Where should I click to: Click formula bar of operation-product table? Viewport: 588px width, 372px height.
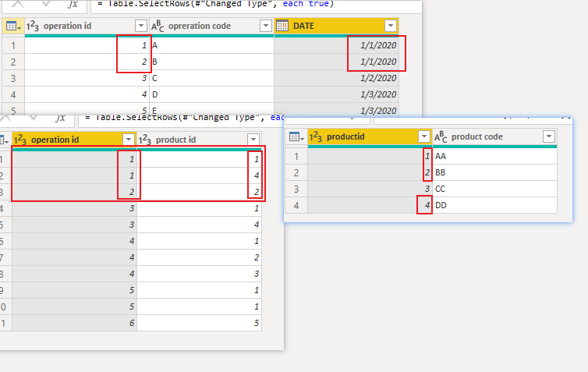coord(181,120)
